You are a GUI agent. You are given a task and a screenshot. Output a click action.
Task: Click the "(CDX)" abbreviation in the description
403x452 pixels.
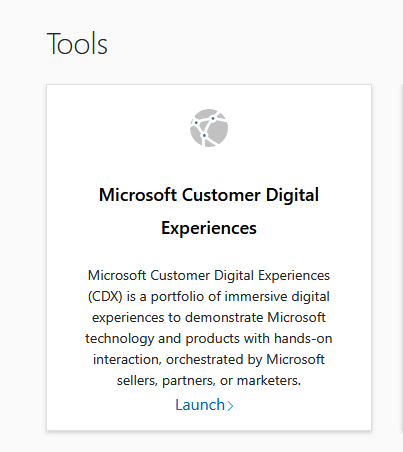pos(105,296)
